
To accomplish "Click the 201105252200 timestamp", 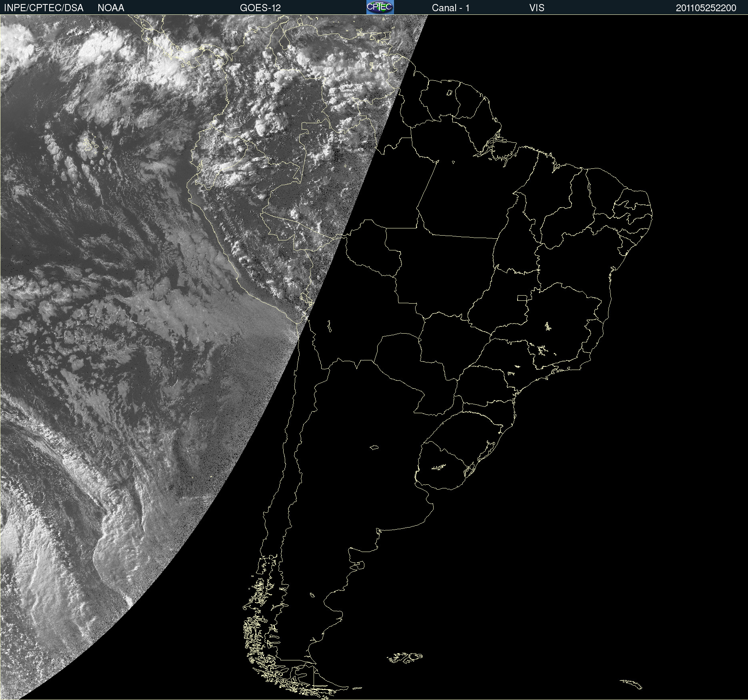I will (x=706, y=8).
